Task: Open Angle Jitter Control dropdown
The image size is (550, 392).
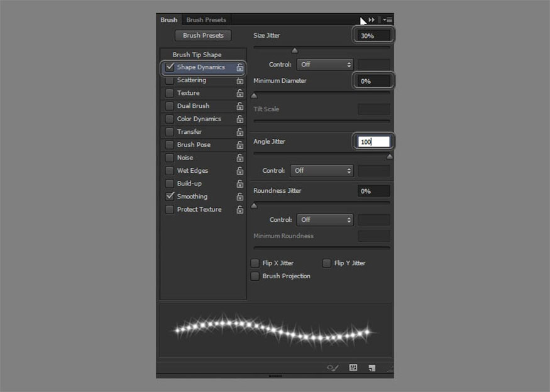Action: [x=322, y=170]
